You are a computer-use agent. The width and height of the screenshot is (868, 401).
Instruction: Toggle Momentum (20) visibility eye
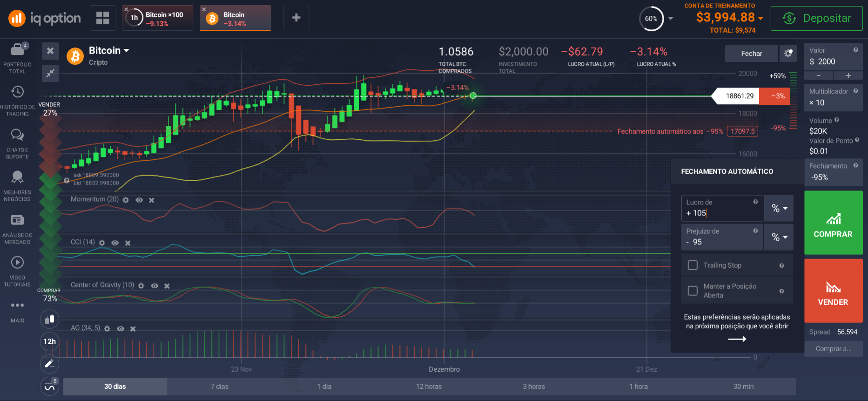pos(139,200)
